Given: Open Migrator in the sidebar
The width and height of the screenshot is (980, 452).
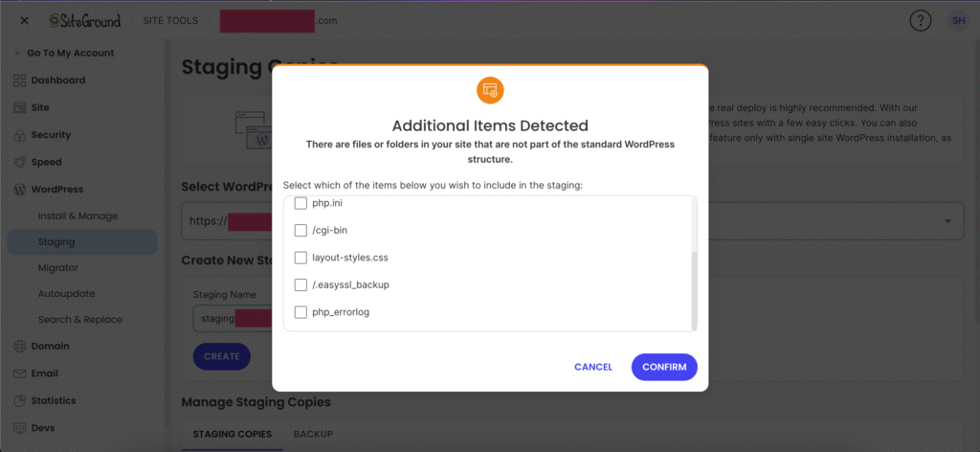Looking at the screenshot, I should click(x=58, y=268).
